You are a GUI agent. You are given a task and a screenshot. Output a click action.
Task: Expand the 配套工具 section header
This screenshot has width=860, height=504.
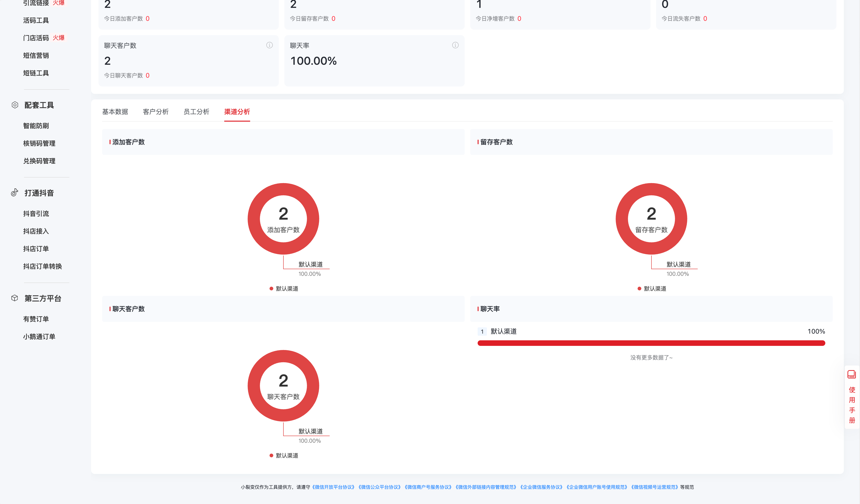click(39, 105)
